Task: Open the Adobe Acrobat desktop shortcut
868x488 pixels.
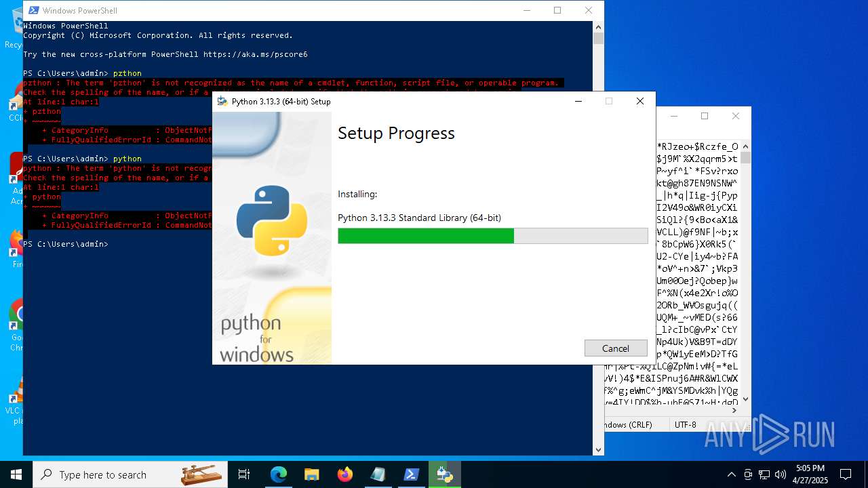Action: [x=16, y=179]
